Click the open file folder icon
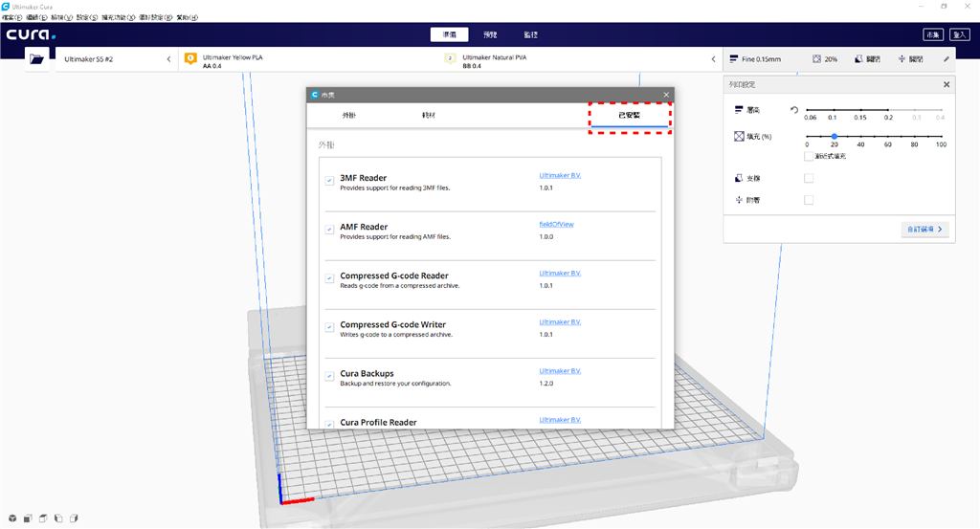Screen dimensions: 980x529 (x=37, y=59)
